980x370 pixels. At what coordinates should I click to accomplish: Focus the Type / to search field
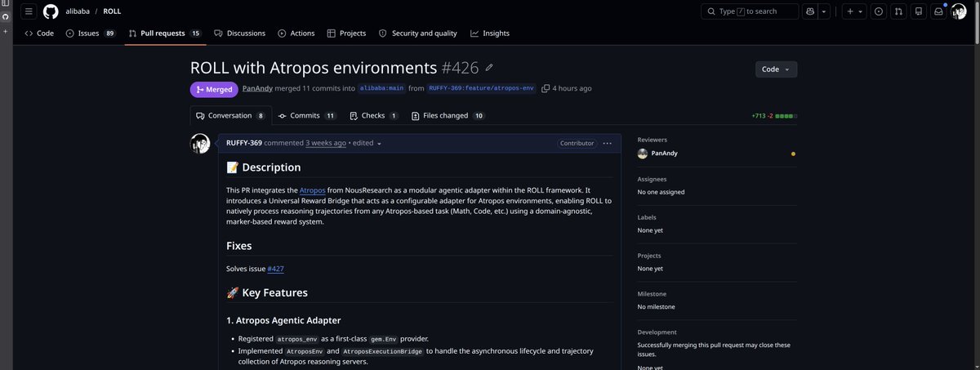[x=750, y=11]
